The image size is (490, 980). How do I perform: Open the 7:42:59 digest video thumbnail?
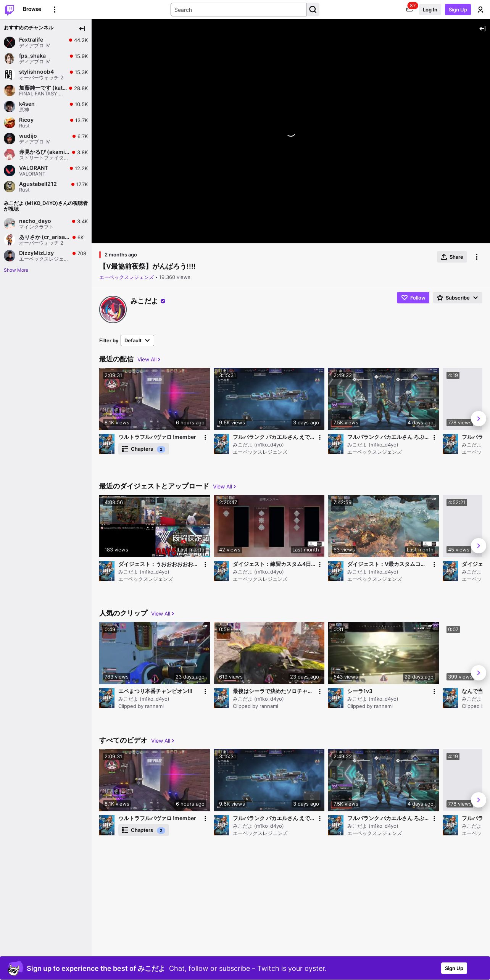tap(384, 526)
